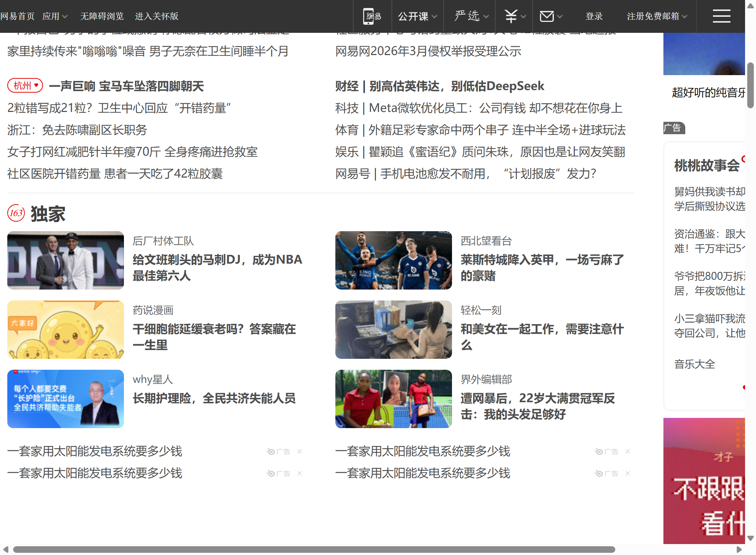This screenshot has width=756, height=555.
Task: Click the yen currency icon
Action: [x=511, y=16]
